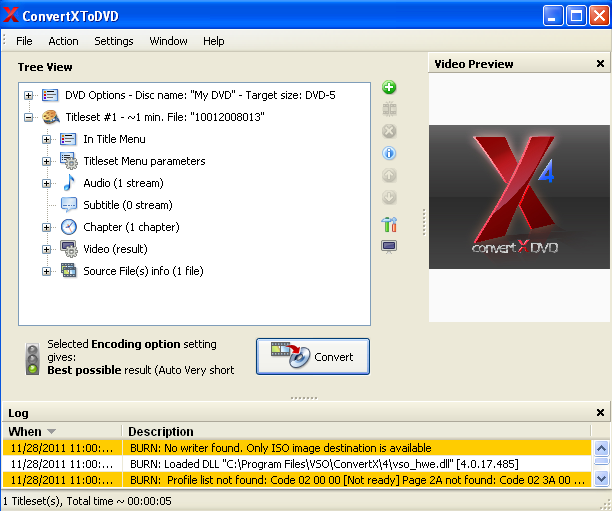
Task: Expand the DVD Options node
Action: click(x=28, y=95)
